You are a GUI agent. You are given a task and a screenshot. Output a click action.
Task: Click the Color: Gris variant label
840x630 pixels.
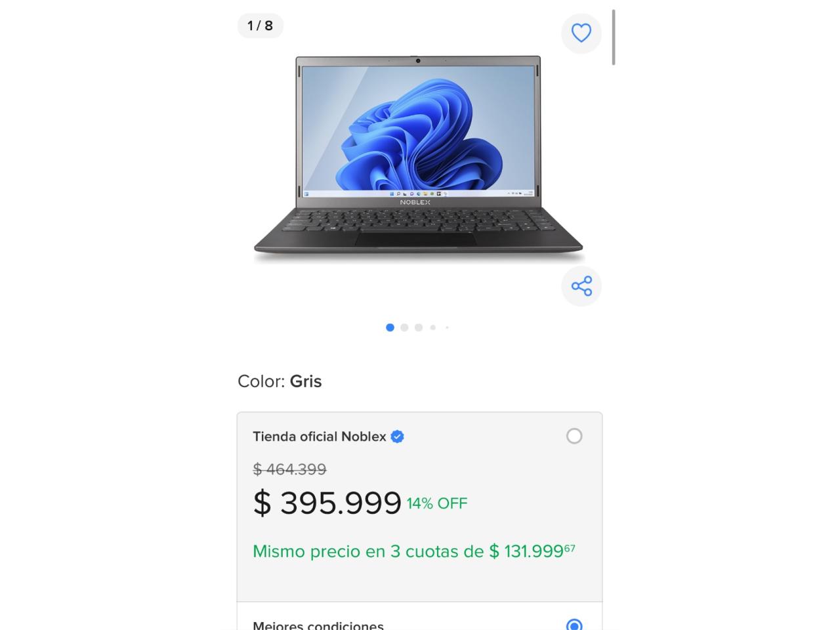tap(280, 381)
